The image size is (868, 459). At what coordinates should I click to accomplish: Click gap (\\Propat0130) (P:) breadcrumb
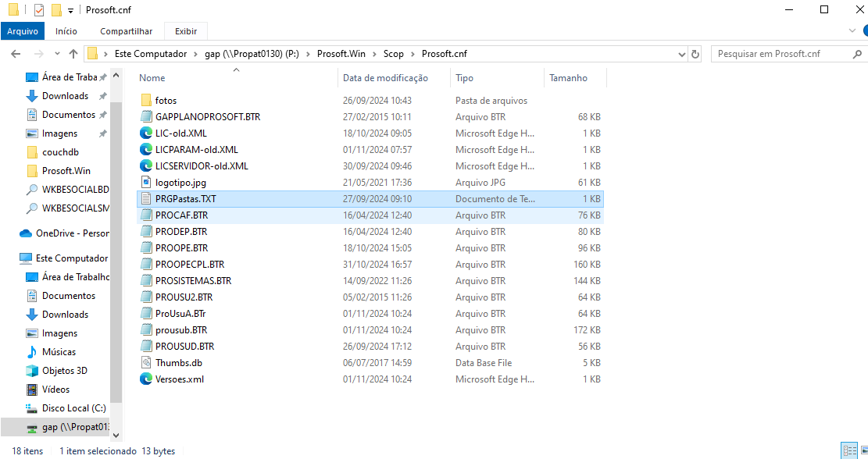252,54
